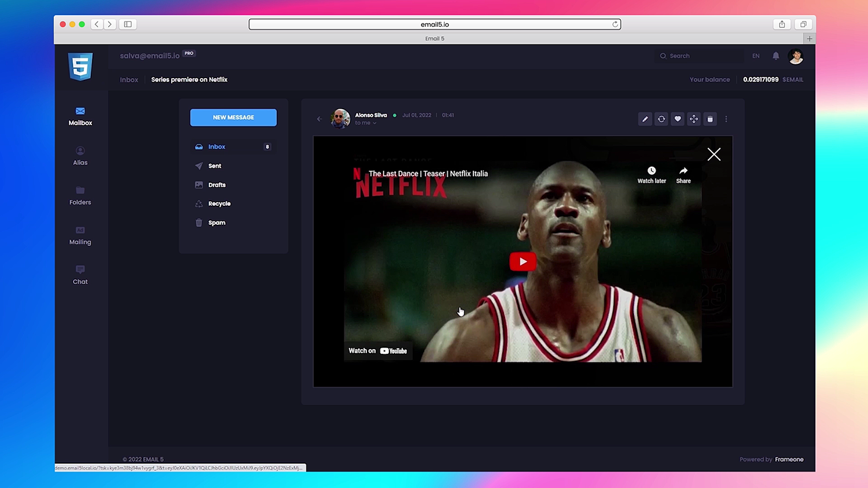The height and width of the screenshot is (488, 868).
Task: Go back using the message back arrow
Action: 319,119
